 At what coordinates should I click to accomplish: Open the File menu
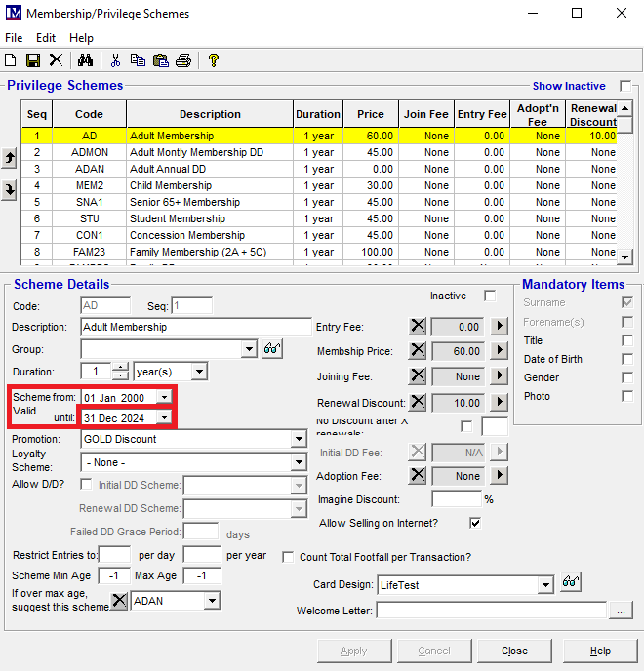click(x=14, y=38)
